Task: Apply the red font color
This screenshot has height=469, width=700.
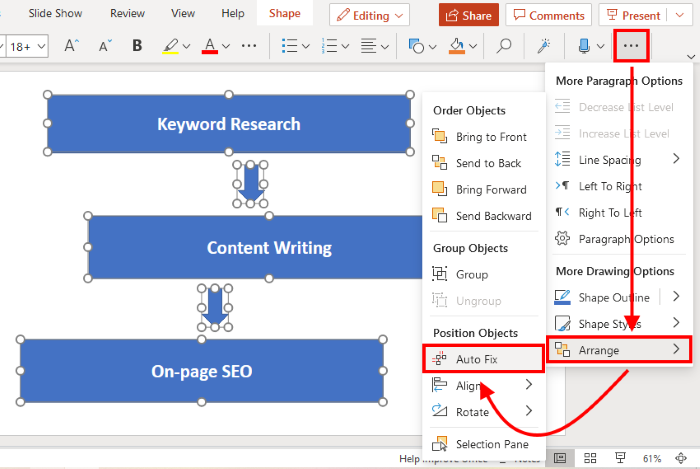Action: click(x=210, y=46)
